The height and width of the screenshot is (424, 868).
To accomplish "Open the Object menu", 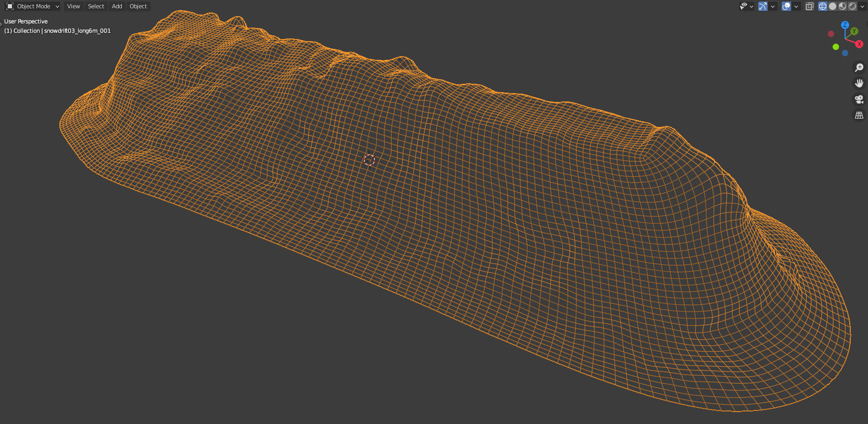I will click(138, 6).
